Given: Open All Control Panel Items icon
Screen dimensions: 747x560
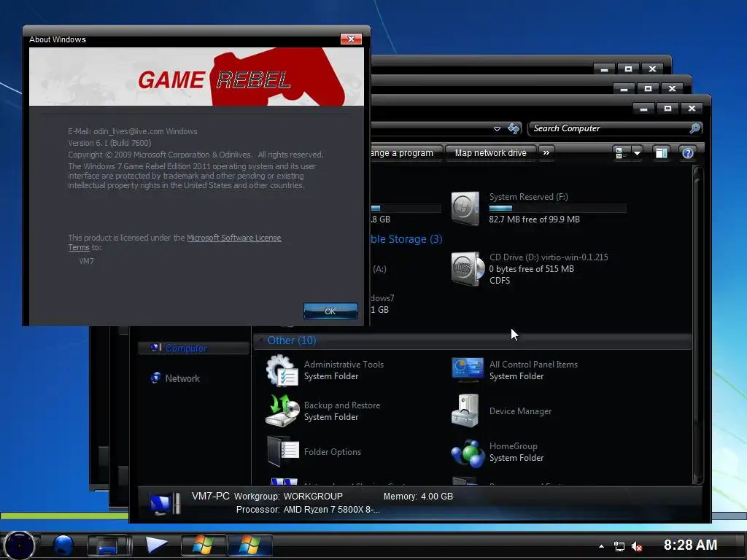Looking at the screenshot, I should click(468, 370).
